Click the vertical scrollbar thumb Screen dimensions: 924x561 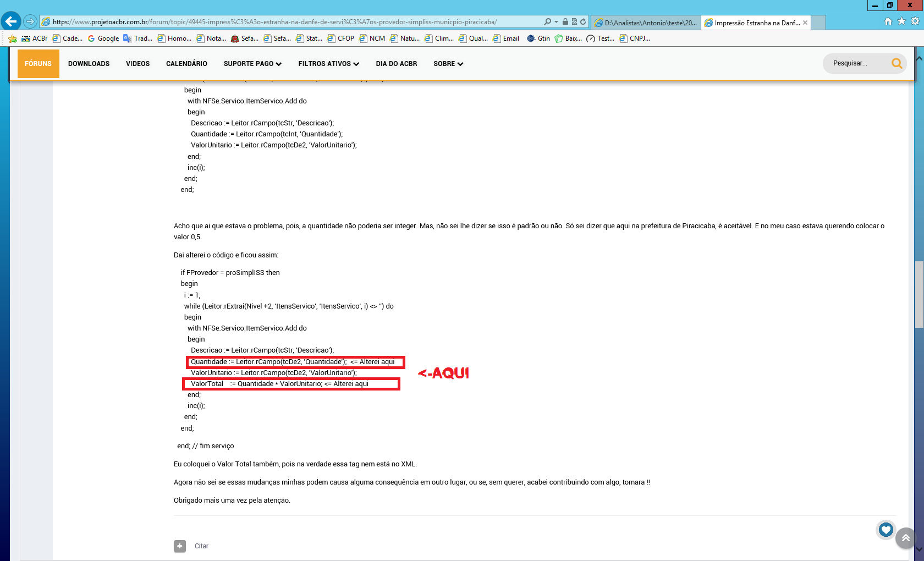tap(919, 295)
